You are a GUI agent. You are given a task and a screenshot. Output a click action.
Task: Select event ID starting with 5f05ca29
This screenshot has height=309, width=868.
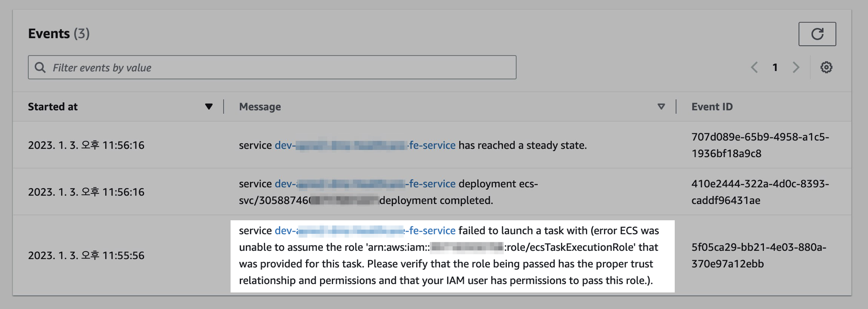tap(758, 255)
